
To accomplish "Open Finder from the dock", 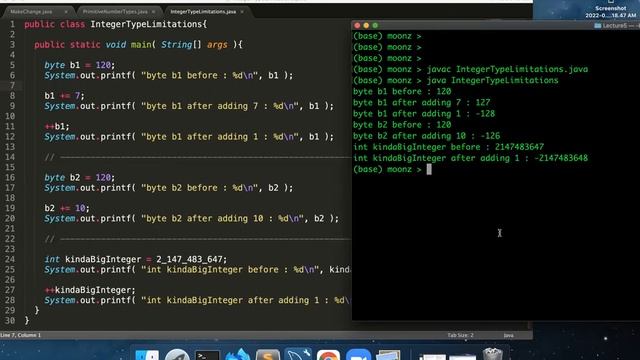I will tap(147, 355).
